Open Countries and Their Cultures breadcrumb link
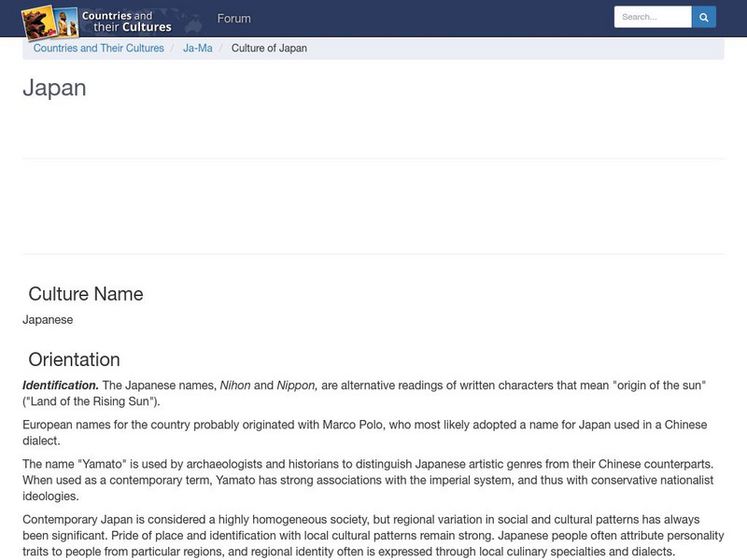The image size is (747, 560). point(99,49)
